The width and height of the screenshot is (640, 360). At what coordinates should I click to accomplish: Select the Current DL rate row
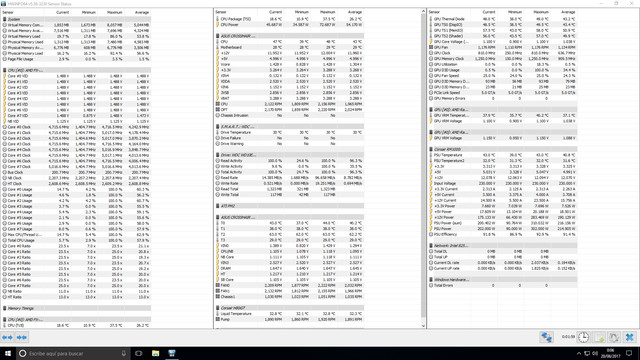pos(503,263)
